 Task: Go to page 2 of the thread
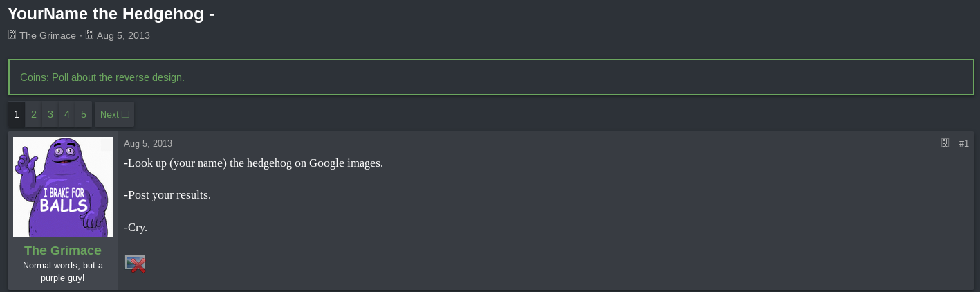click(34, 114)
